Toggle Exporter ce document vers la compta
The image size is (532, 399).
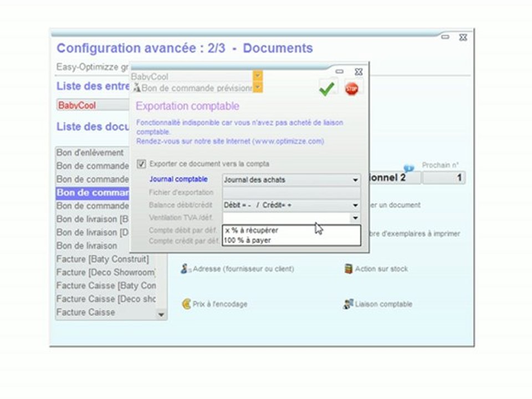(141, 164)
